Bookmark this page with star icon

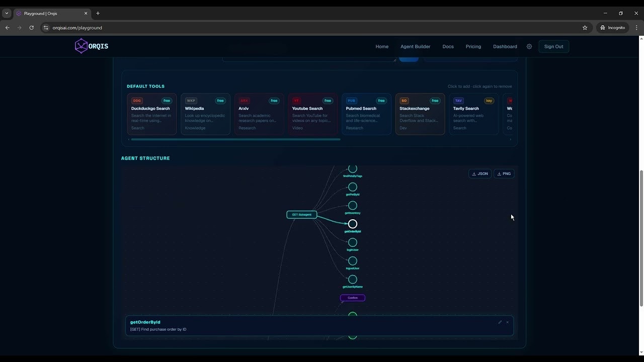[x=585, y=28]
